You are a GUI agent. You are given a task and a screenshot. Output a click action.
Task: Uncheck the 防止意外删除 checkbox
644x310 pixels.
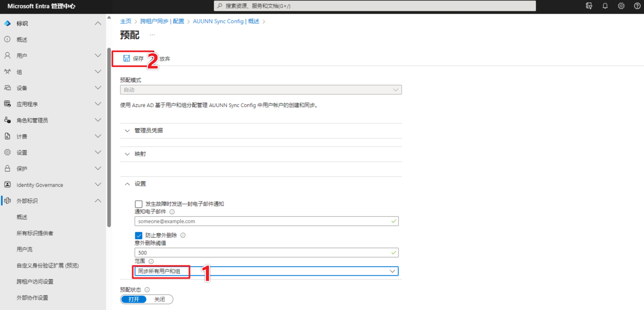tap(138, 235)
